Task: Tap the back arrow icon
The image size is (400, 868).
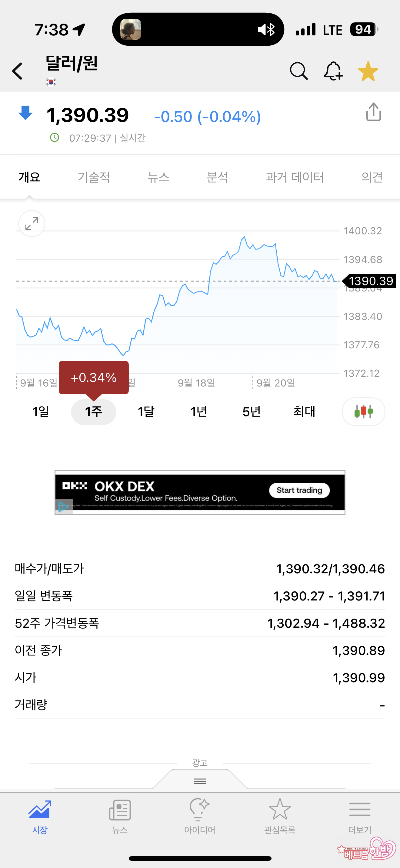Action: pos(18,71)
